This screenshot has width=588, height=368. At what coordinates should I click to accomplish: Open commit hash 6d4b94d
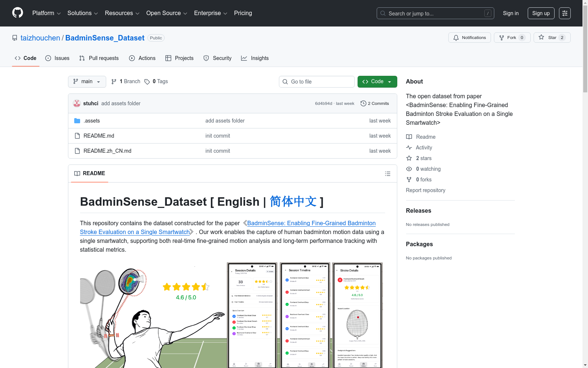[323, 103]
